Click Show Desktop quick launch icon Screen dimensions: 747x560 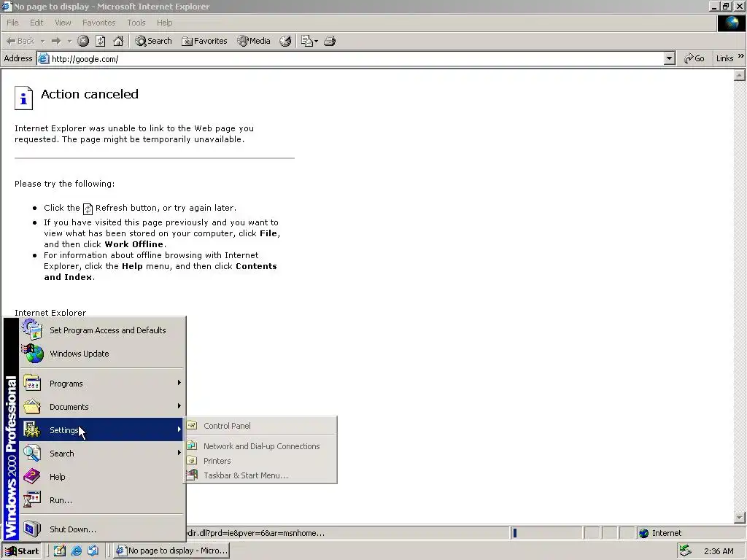60,551
